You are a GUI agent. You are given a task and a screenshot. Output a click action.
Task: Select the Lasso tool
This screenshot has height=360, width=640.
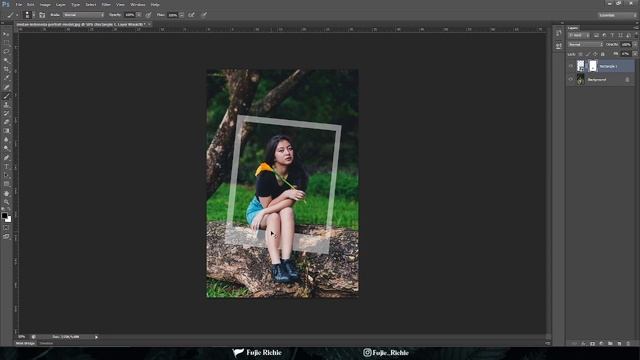pyautogui.click(x=6, y=52)
